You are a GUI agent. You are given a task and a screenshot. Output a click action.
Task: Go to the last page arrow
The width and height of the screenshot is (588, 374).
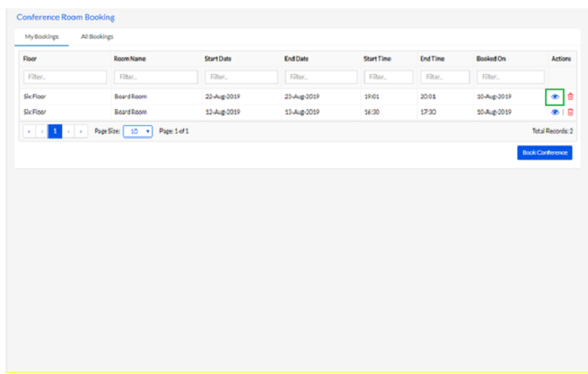tap(81, 131)
